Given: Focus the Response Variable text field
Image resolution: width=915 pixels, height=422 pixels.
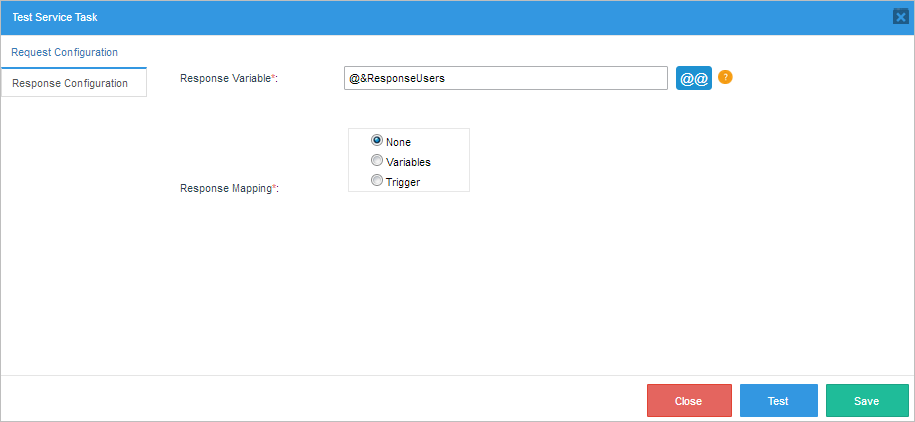Looking at the screenshot, I should click(505, 78).
